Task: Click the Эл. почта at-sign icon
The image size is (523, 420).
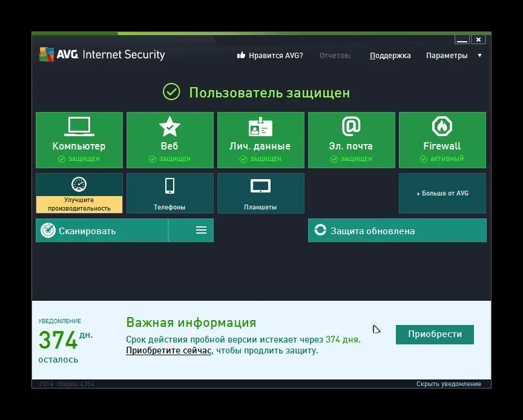Action: coord(351,126)
